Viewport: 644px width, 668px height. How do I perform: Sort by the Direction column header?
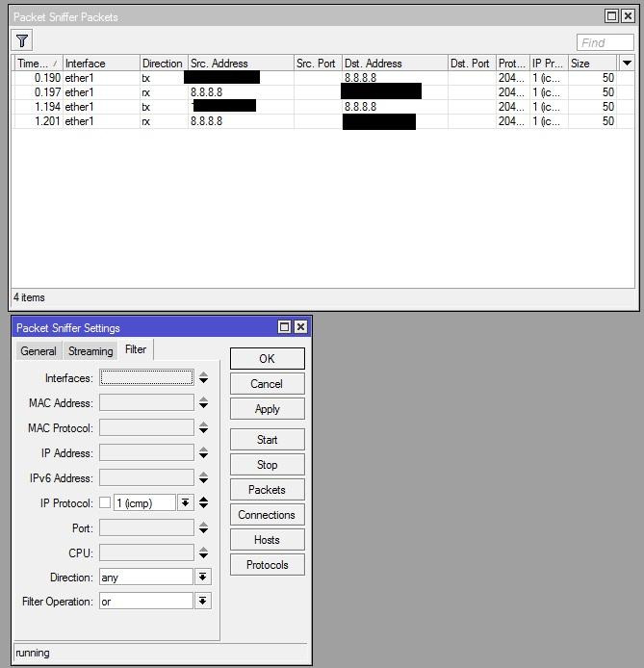click(164, 64)
